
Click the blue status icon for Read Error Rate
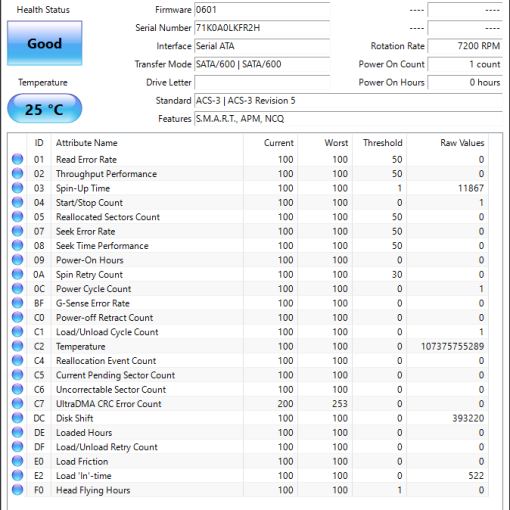pyautogui.click(x=17, y=159)
